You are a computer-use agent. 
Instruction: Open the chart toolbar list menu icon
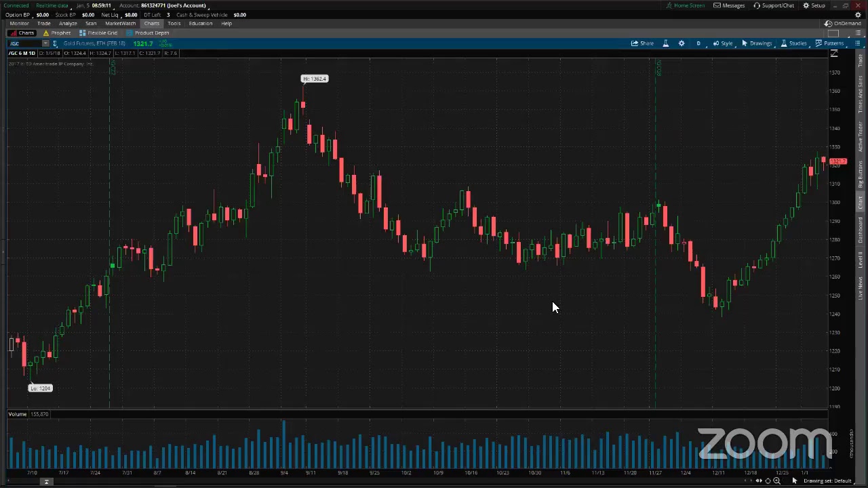857,43
